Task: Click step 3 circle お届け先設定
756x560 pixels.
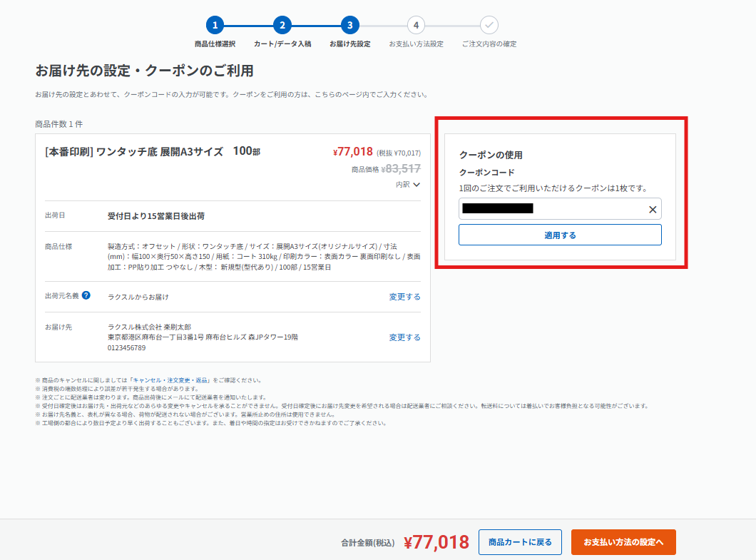Action: 350,25
